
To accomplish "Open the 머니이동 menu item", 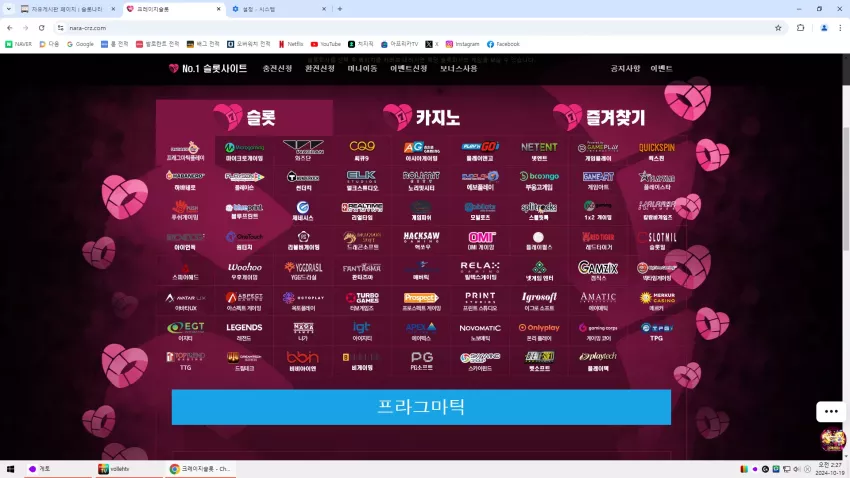I will point(362,68).
